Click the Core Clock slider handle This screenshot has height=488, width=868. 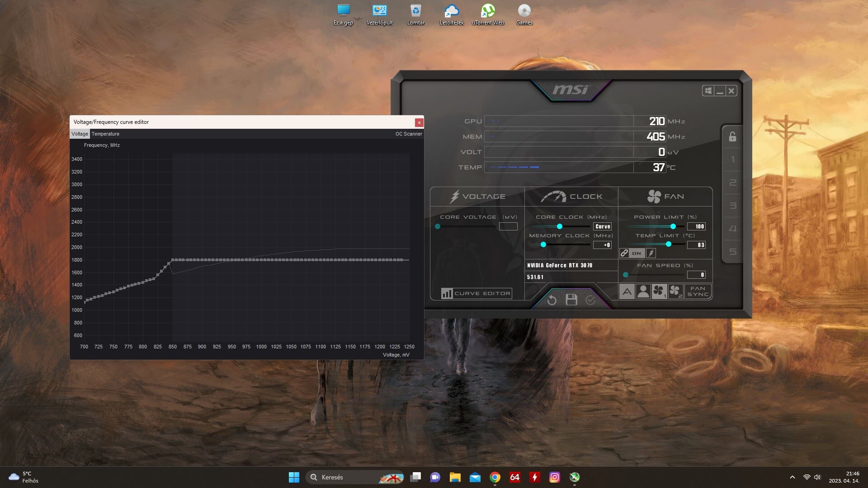click(560, 226)
